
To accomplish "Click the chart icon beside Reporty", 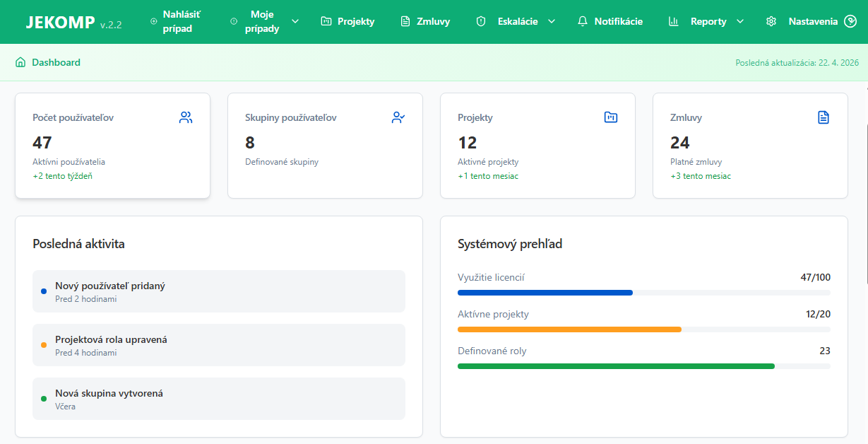I will pos(672,21).
